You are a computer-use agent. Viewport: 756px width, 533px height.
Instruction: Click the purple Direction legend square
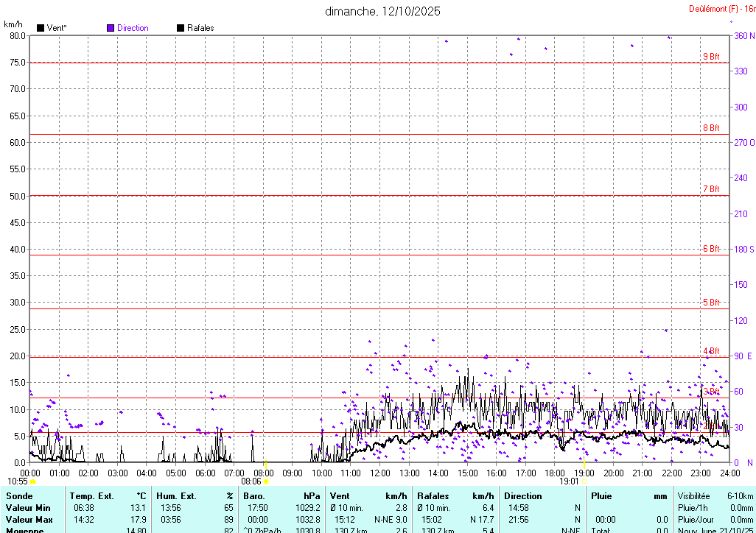point(111,29)
